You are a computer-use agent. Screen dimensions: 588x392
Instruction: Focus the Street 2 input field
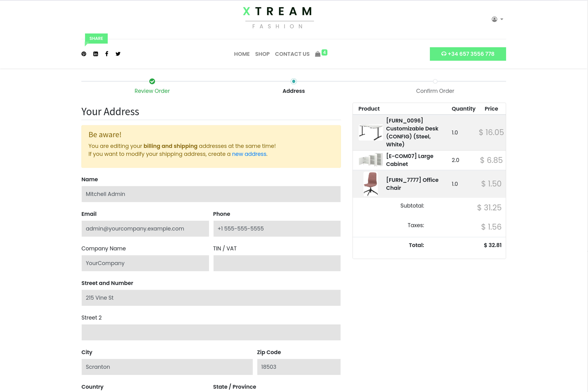coord(211,332)
